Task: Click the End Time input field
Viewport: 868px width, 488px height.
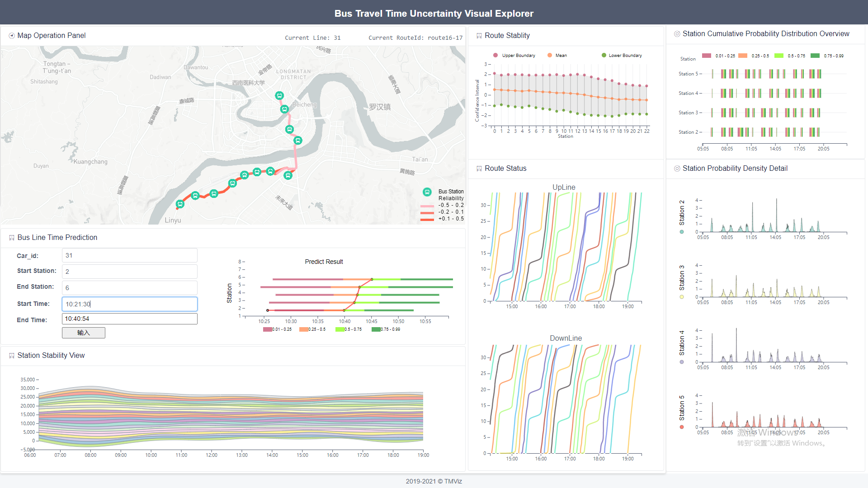Action: tap(129, 319)
